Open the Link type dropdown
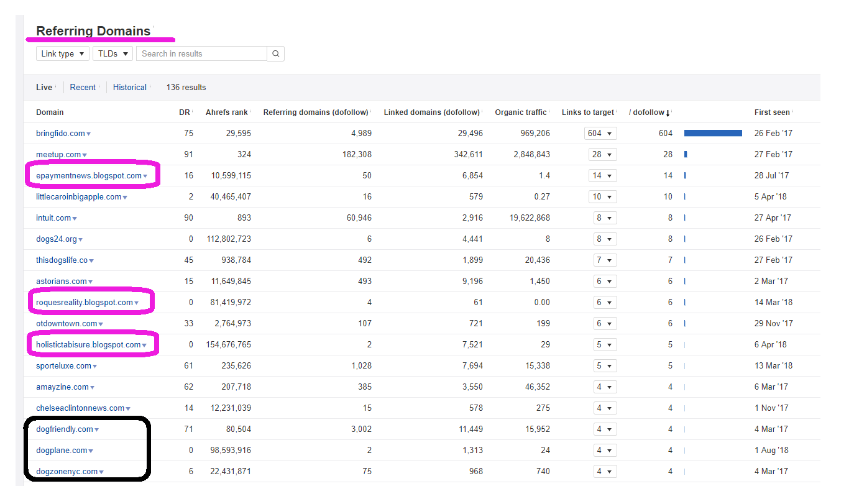The height and width of the screenshot is (504, 854). [x=62, y=54]
